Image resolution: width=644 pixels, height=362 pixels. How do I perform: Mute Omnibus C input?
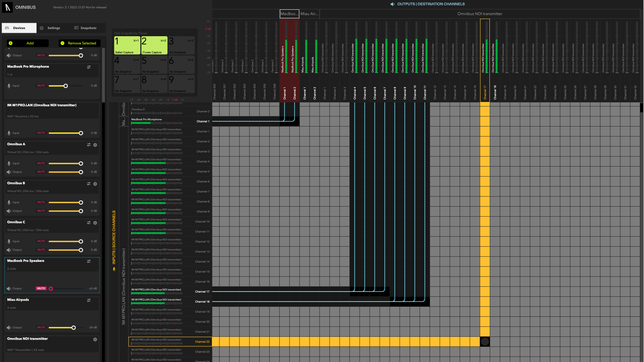tap(41, 241)
